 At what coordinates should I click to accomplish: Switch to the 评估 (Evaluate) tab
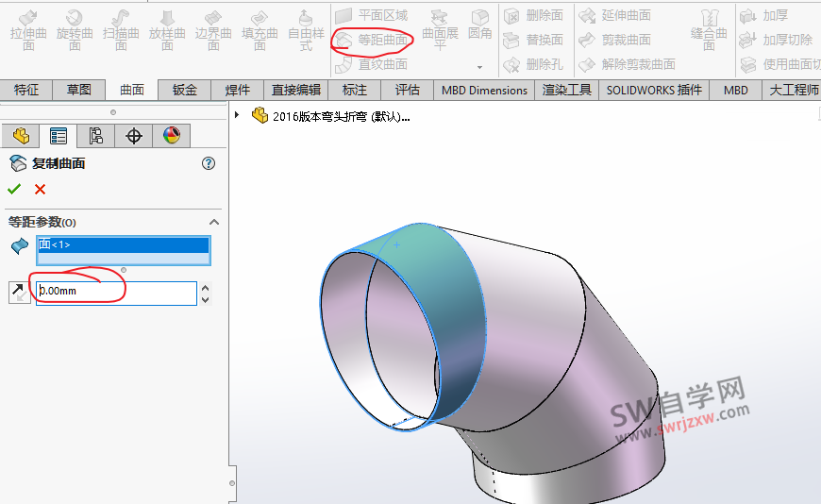pyautogui.click(x=408, y=90)
